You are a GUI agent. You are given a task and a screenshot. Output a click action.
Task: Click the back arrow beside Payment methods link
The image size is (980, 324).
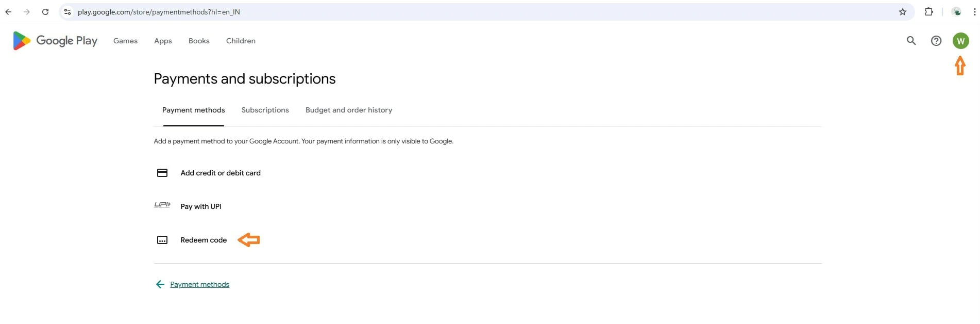pyautogui.click(x=160, y=284)
